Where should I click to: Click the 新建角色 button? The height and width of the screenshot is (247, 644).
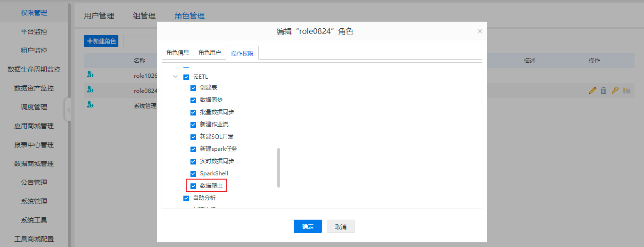[x=101, y=41]
